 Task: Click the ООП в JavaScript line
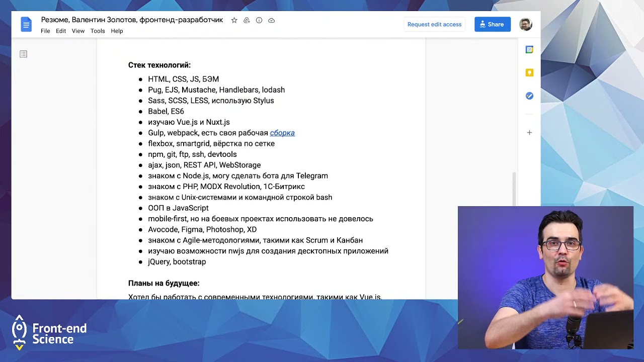[178, 208]
